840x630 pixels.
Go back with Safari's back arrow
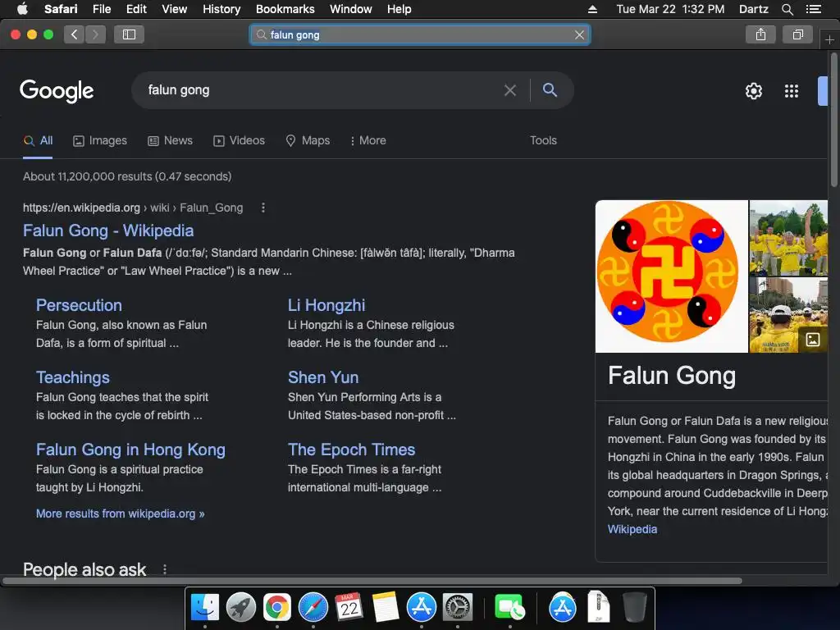tap(74, 34)
